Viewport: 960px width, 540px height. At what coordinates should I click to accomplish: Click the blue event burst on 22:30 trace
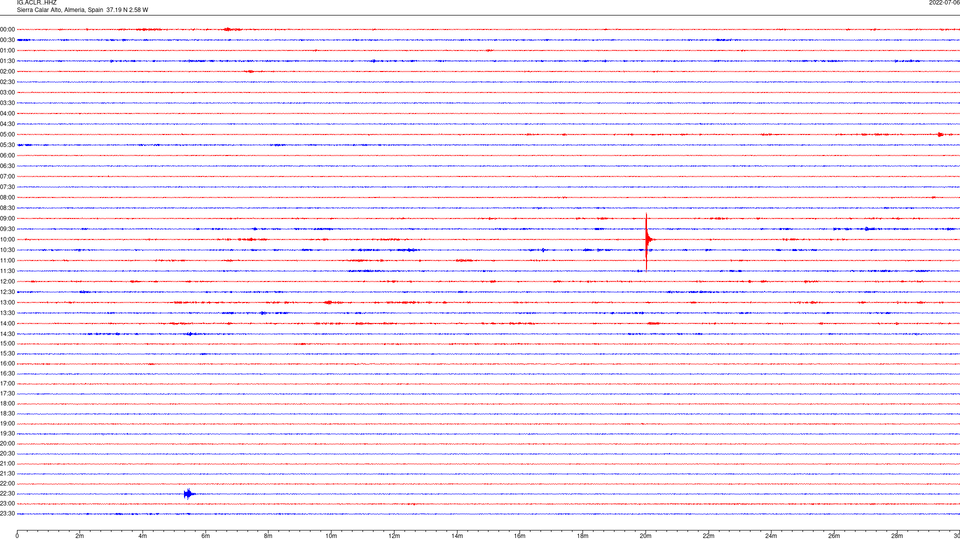pyautogui.click(x=189, y=494)
